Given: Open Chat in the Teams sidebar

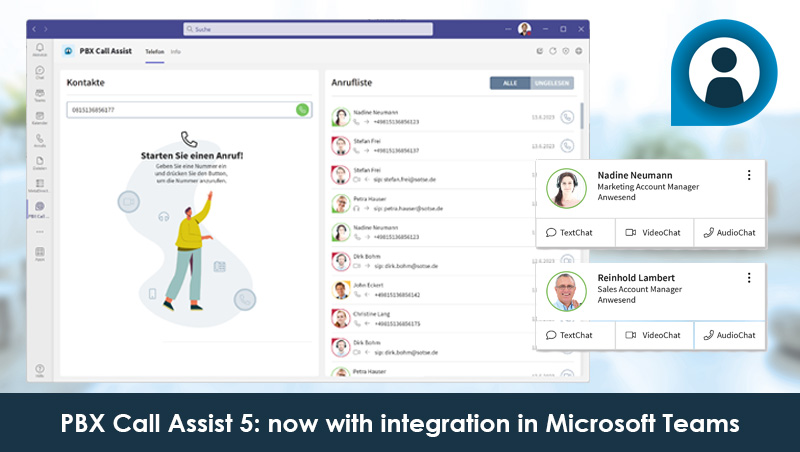Looking at the screenshot, I should click(x=40, y=72).
